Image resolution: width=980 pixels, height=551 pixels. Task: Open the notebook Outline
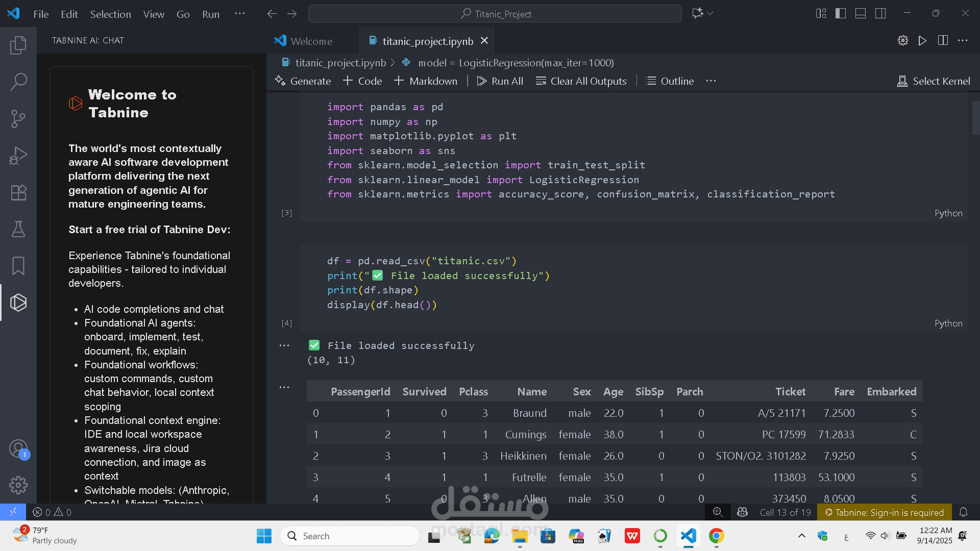tap(670, 81)
